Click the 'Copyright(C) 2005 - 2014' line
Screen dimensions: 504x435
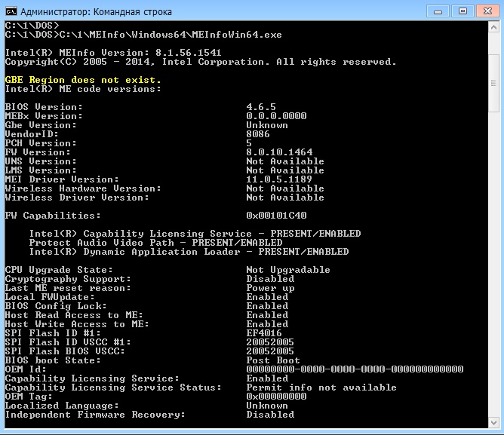pos(201,62)
